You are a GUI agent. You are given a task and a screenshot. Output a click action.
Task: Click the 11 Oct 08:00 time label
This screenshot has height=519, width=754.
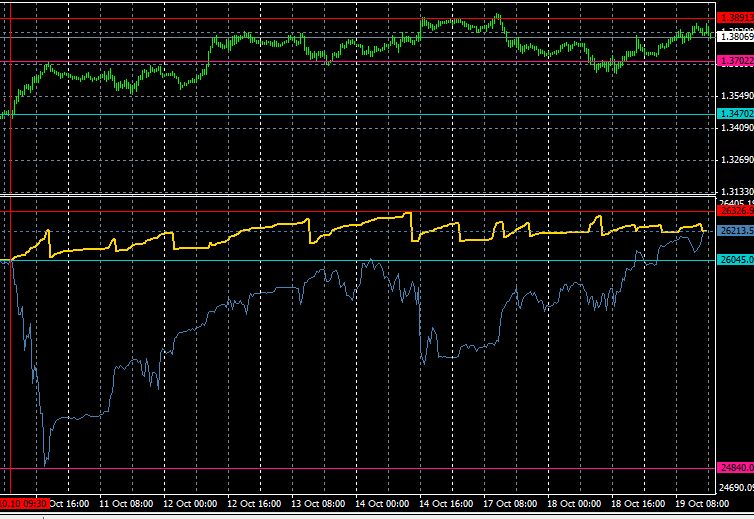pyautogui.click(x=126, y=504)
